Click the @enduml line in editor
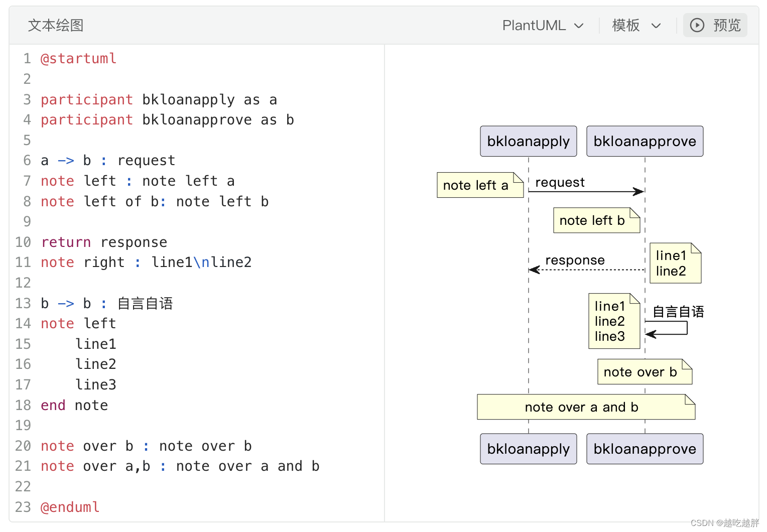 70,507
